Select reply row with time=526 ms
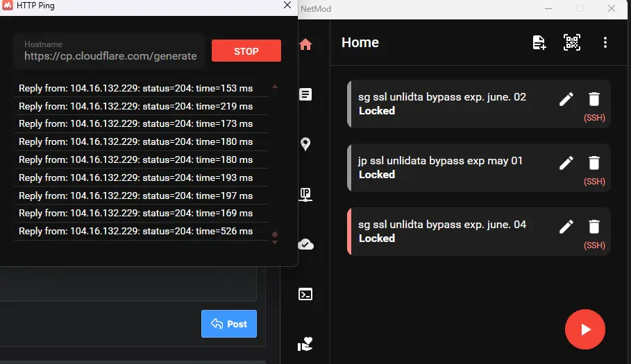The height and width of the screenshot is (364, 631). coord(141,232)
